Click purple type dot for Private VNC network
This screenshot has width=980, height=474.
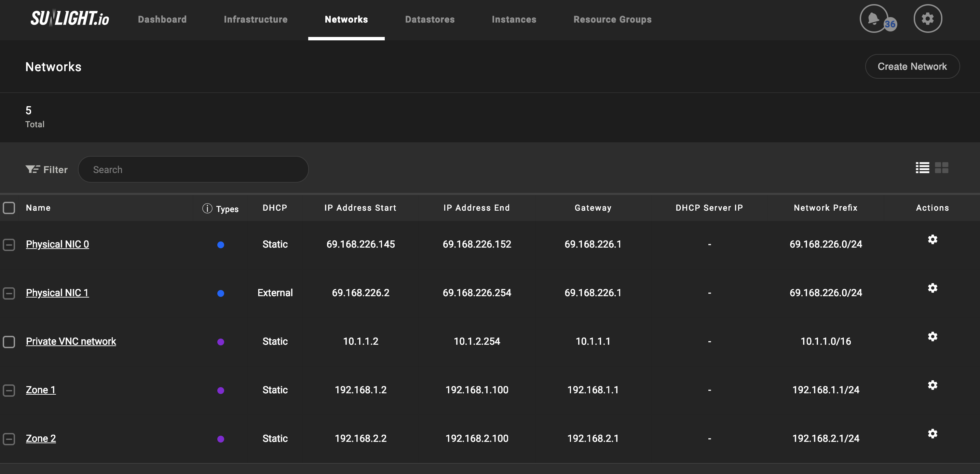220,342
